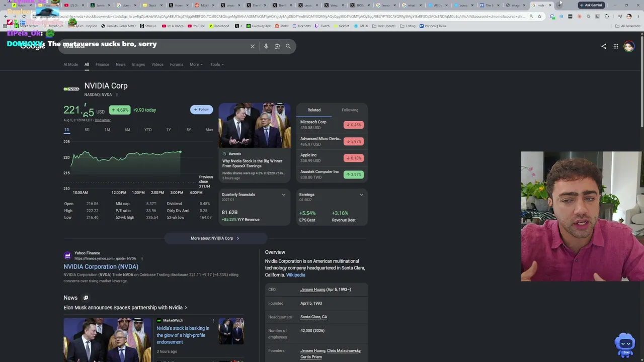Open More about NVIDIA Corp
Image resolution: width=644 pixels, height=362 pixels.
[x=215, y=238]
